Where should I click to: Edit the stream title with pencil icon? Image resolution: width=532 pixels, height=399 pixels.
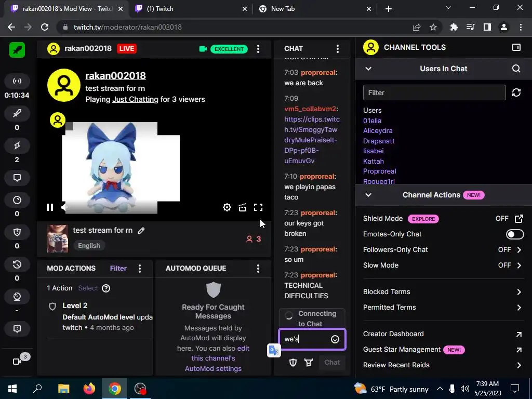pos(141,231)
